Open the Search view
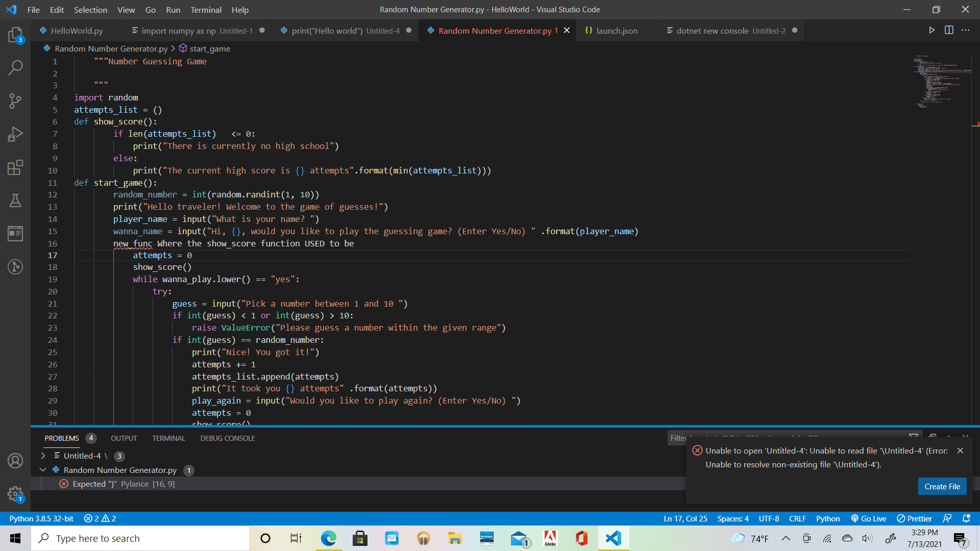980x551 pixels. (x=16, y=67)
